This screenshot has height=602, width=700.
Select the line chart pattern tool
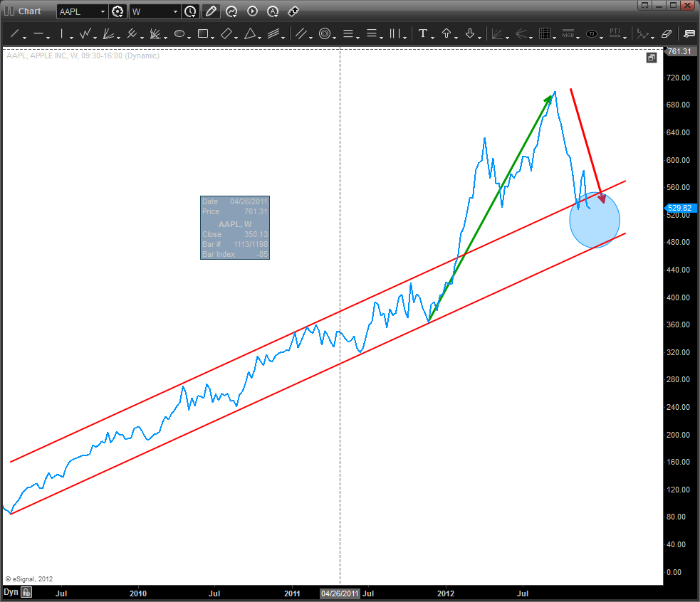(x=642, y=33)
